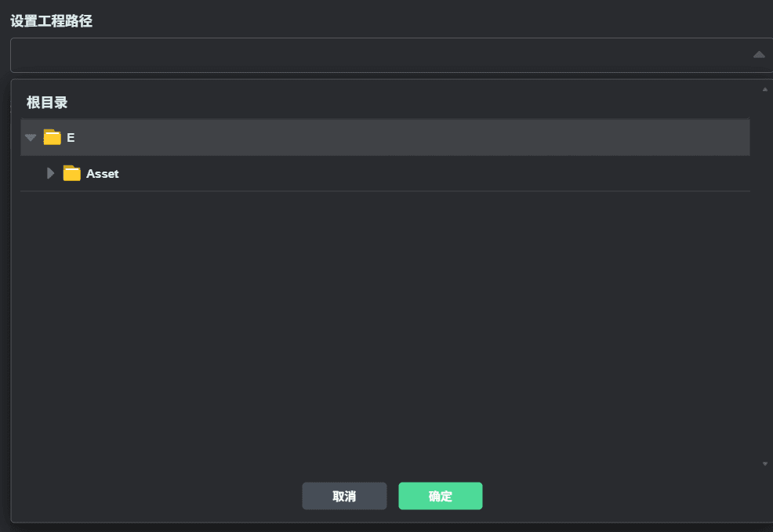Click the empty area left of 取消 button

coord(158,496)
